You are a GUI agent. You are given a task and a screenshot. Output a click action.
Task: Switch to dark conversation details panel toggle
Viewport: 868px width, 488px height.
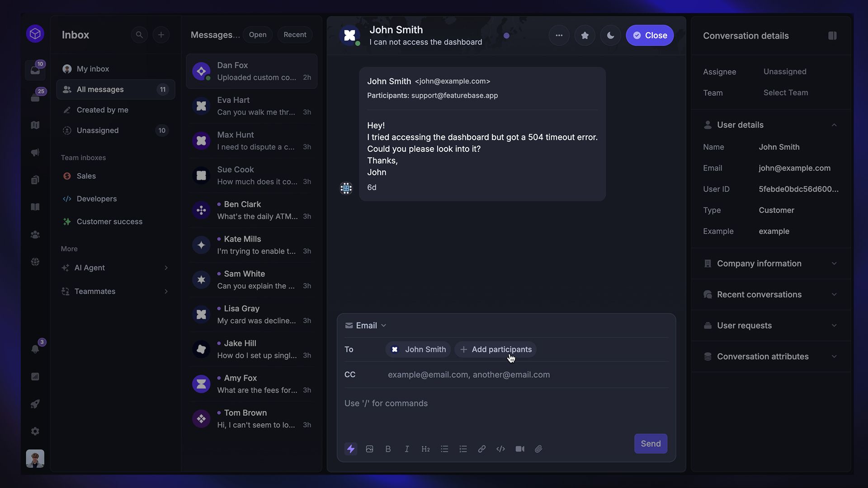click(x=833, y=35)
